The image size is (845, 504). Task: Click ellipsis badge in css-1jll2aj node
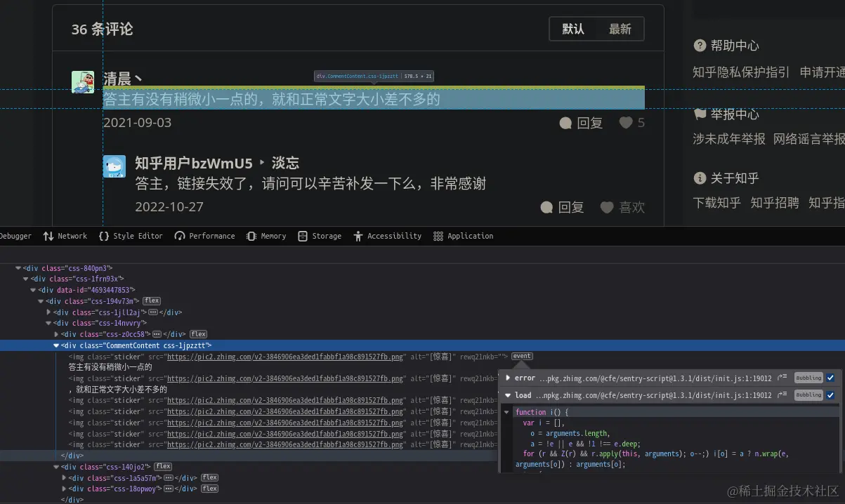coord(152,312)
